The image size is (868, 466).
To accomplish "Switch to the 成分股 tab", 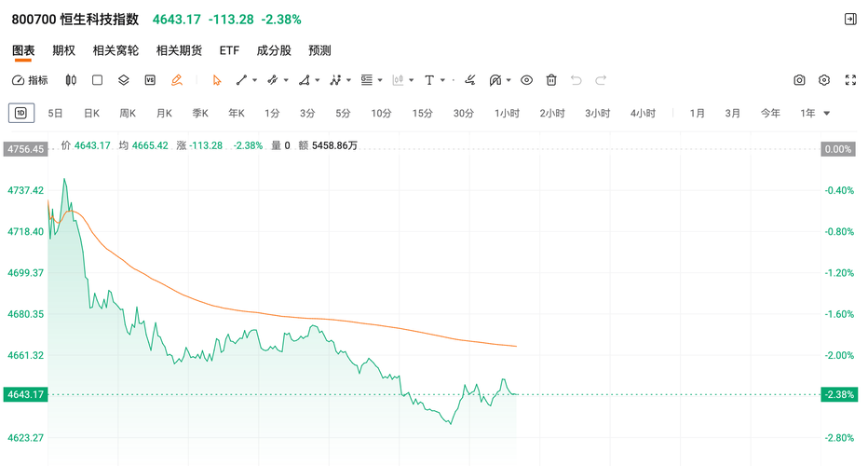I will point(274,50).
